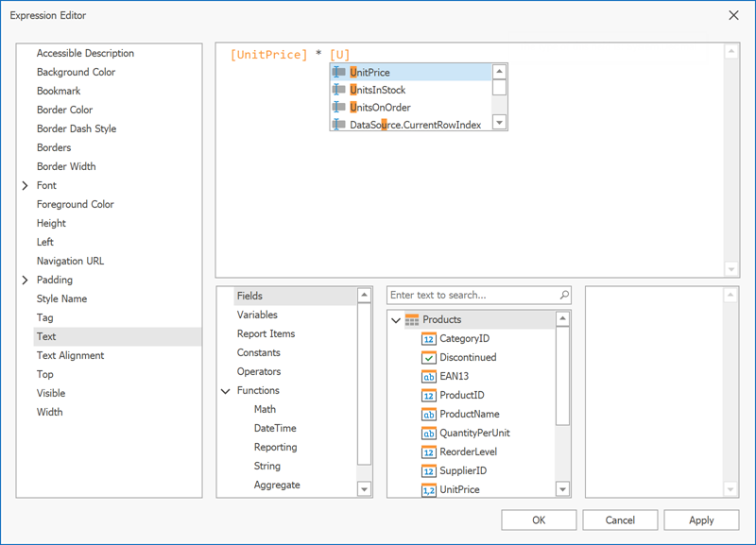
Task: Click the EAN13 string field icon
Action: (428, 376)
